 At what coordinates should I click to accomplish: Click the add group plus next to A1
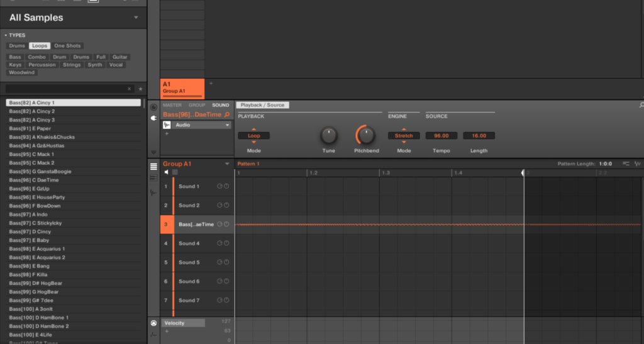coord(211,84)
